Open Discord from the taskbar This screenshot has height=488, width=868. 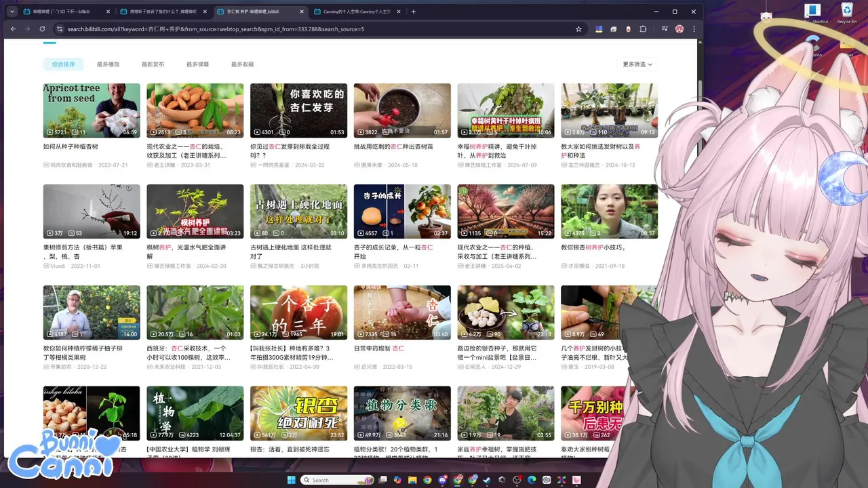pyautogui.click(x=442, y=480)
